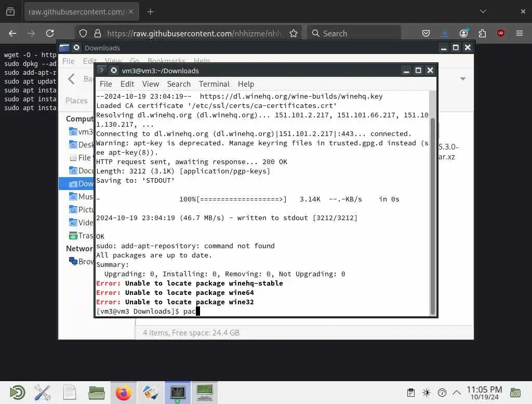Click the uBlock Origin icon
Screen dimensions: 532x404
501,33
